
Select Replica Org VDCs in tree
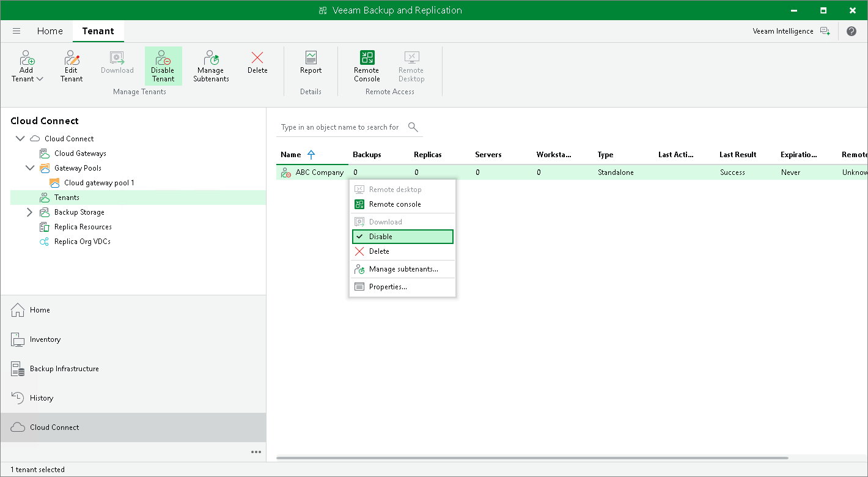[82, 242]
